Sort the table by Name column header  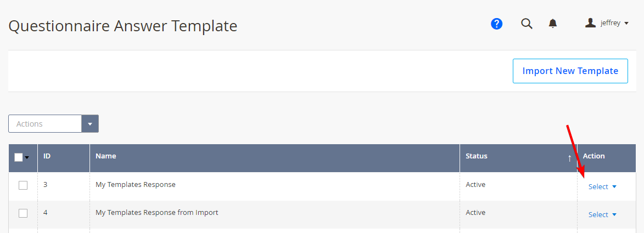point(105,156)
